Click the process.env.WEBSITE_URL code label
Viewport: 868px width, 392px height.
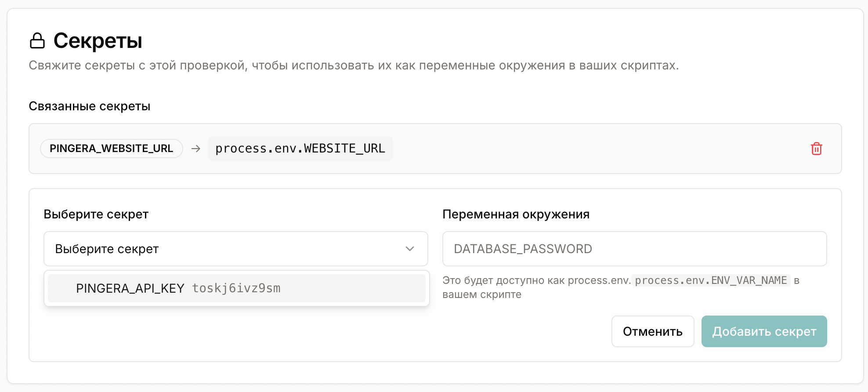pyautogui.click(x=300, y=149)
